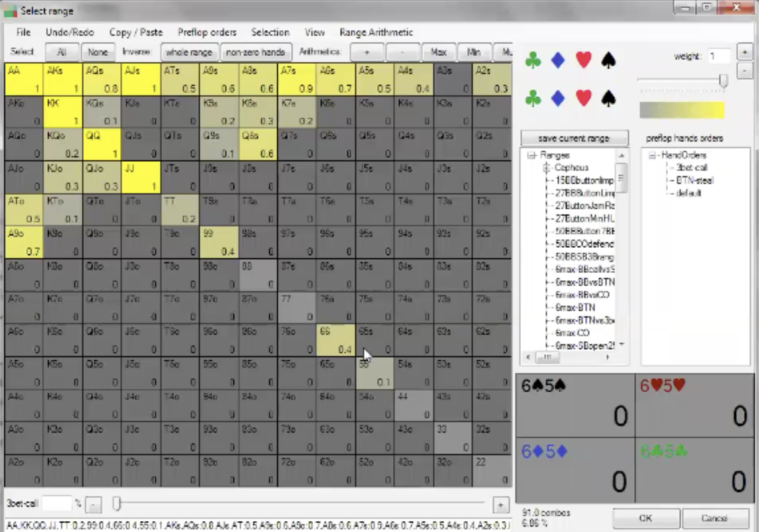
Task: Toggle the 66 hand cell
Action: [x=336, y=340]
